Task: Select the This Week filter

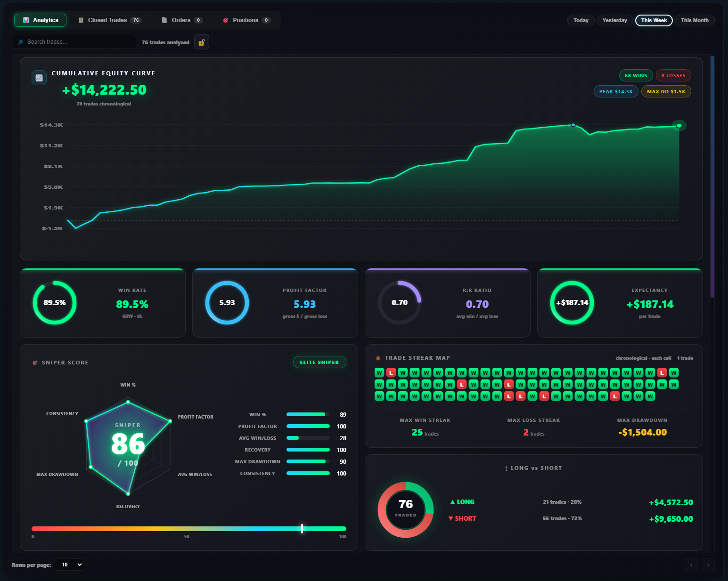Action: (654, 20)
